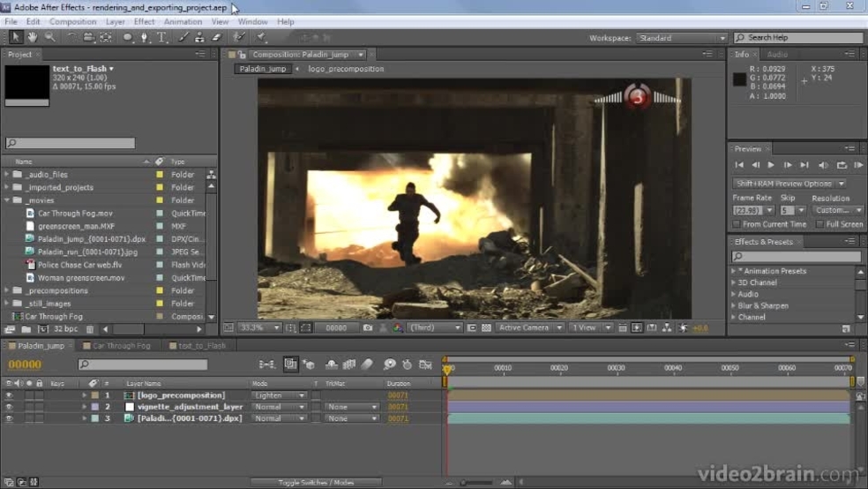Click the snapshot camera icon in viewer
Viewport: 868px width, 489px height.
click(x=368, y=327)
